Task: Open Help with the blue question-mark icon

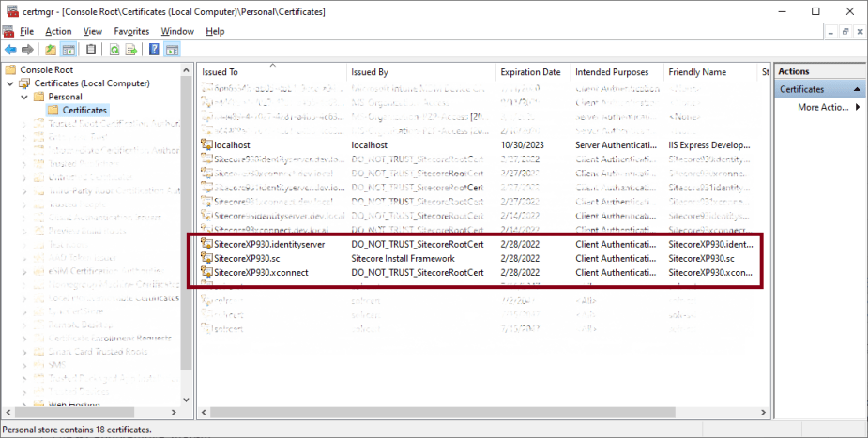Action: tap(154, 50)
